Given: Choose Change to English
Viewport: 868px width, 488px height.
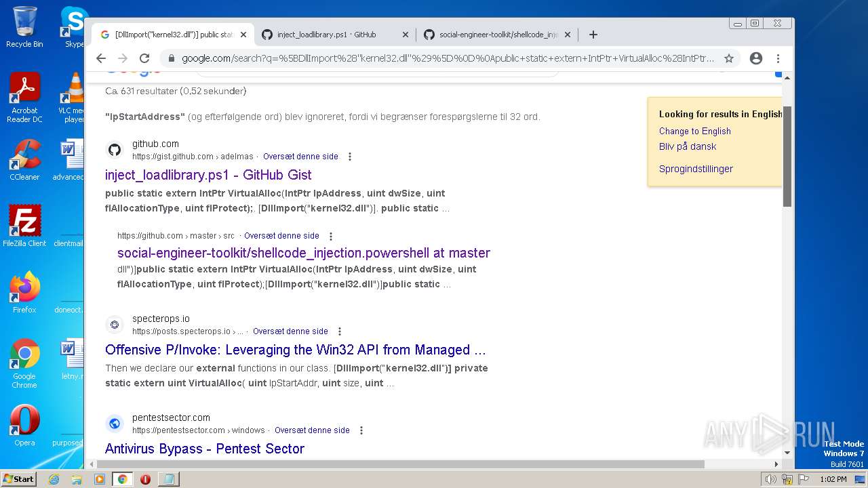Looking at the screenshot, I should (x=695, y=131).
